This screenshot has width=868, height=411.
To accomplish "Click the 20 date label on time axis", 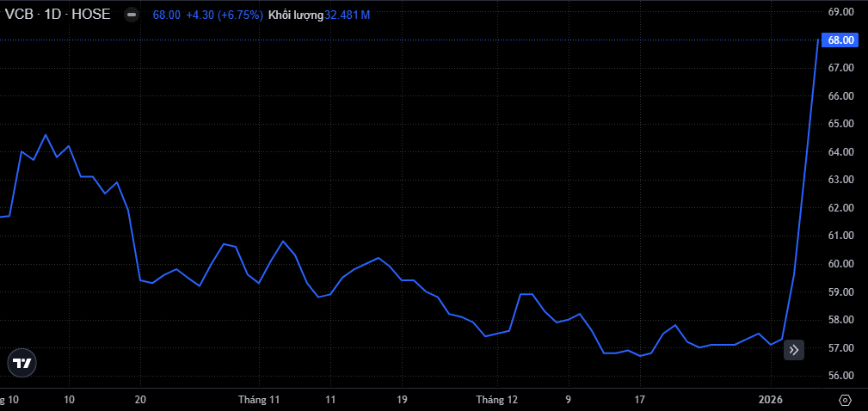I will pos(140,400).
